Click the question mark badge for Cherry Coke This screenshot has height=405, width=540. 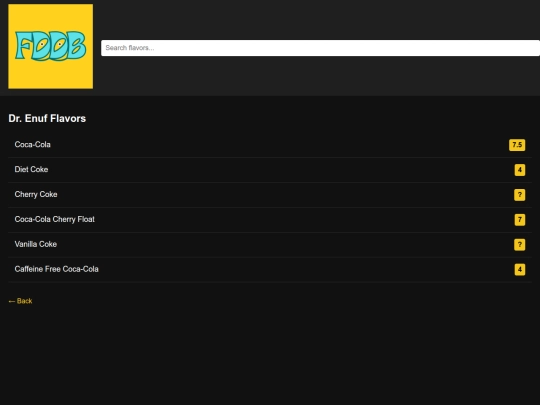click(x=520, y=195)
